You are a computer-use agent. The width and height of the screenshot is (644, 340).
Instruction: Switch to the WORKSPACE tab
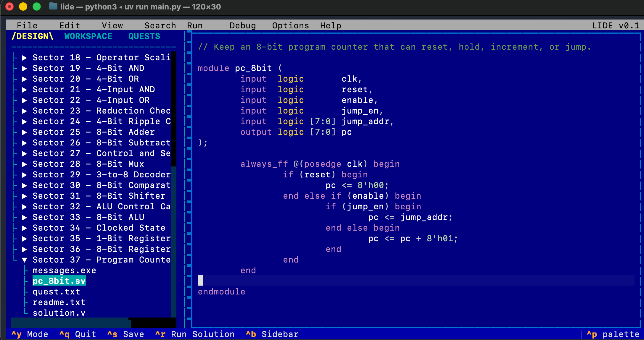88,36
